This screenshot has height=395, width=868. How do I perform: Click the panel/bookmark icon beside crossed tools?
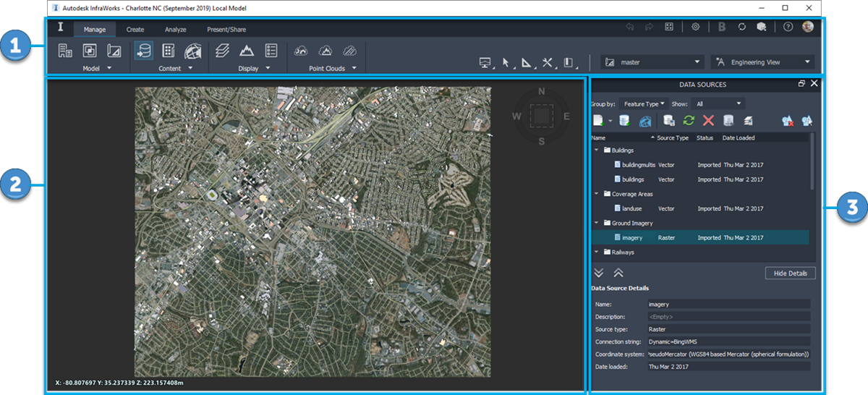(569, 63)
